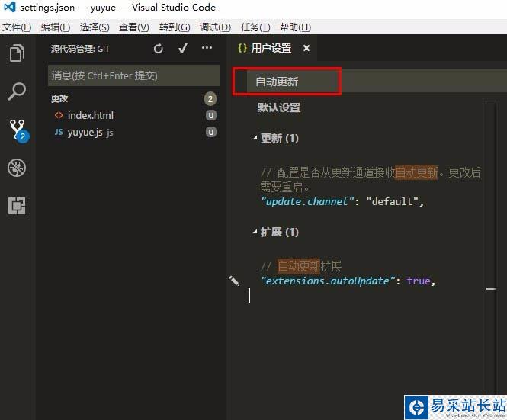Commit changes with the checkmark icon

(183, 49)
